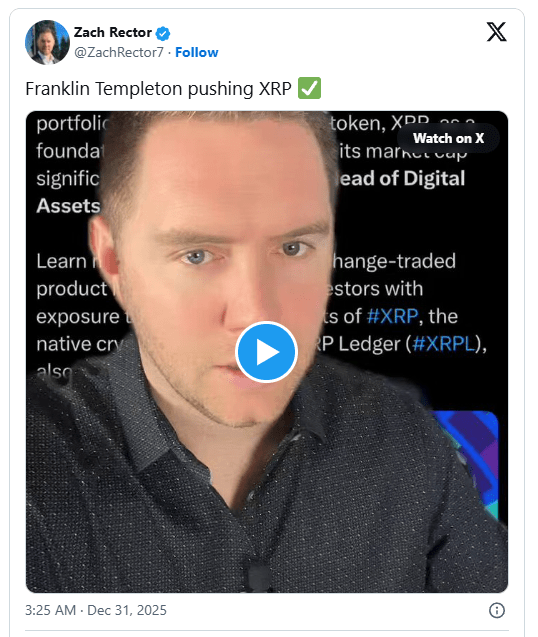Click the blue verified badge
538x637 pixels.
point(163,33)
